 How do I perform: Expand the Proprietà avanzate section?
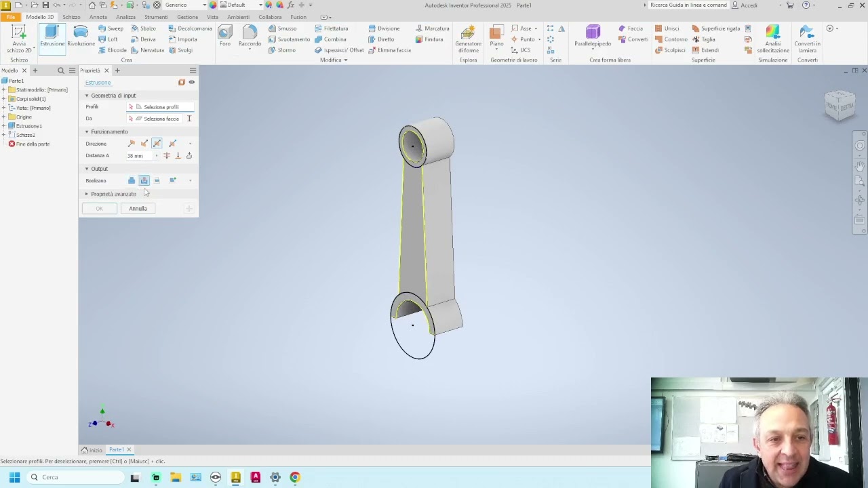click(87, 194)
